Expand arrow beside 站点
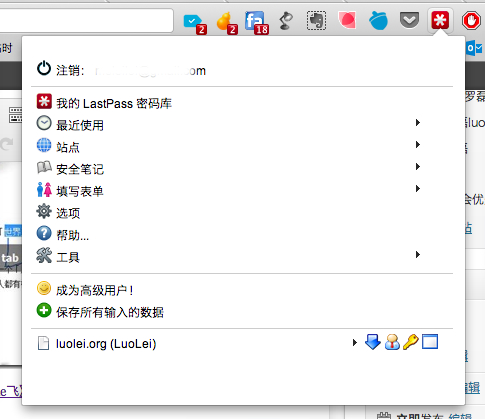Screen dimensions: 485x419 [x=418, y=145]
